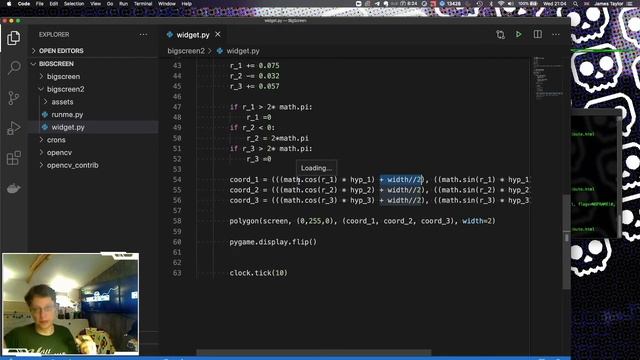
Task: Open the Explorer view in activity bar
Action: (x=13, y=38)
